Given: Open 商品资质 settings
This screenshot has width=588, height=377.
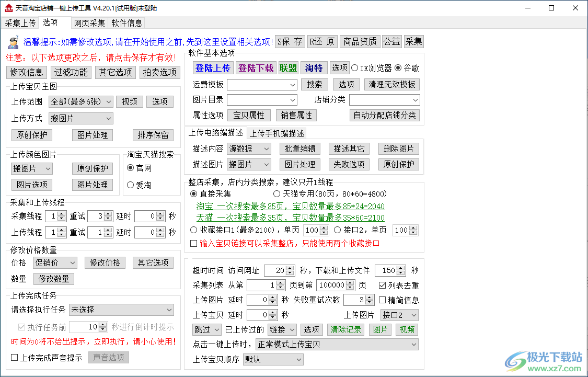Looking at the screenshot, I should [360, 42].
